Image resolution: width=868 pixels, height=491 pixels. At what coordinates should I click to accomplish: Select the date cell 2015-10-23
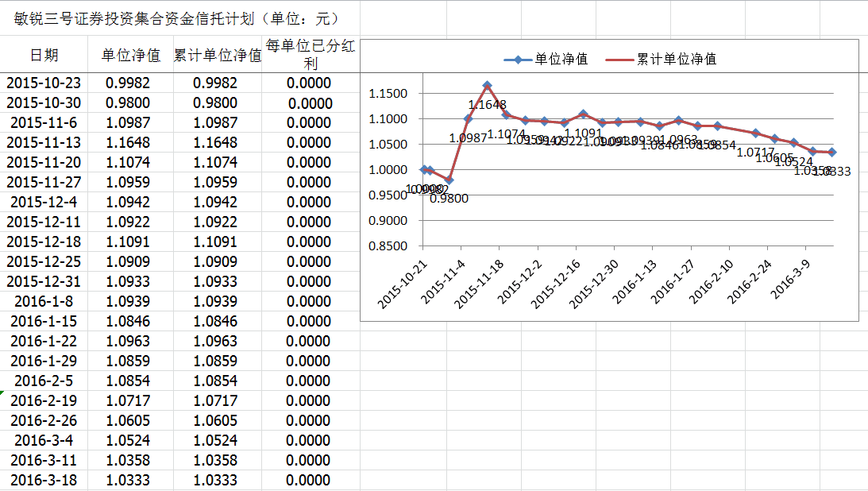pos(44,83)
